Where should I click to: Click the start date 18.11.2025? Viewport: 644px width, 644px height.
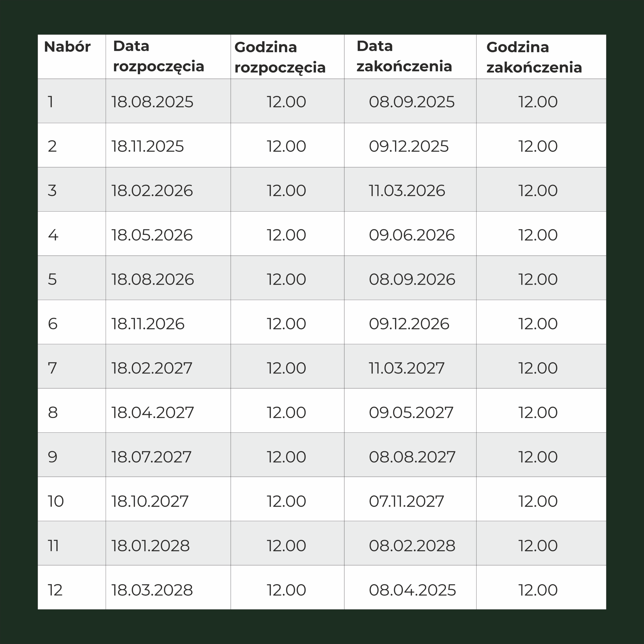147,146
